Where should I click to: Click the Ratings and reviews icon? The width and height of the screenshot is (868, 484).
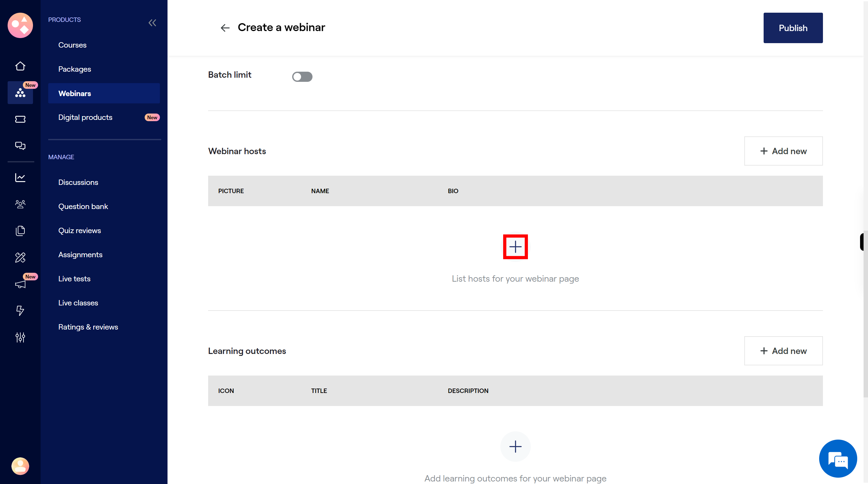click(x=88, y=327)
